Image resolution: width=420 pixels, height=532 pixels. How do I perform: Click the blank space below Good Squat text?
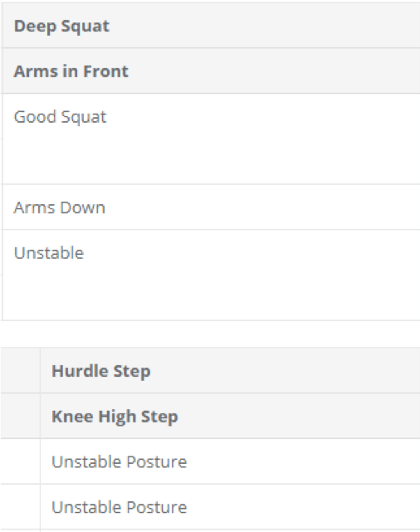tap(211, 161)
